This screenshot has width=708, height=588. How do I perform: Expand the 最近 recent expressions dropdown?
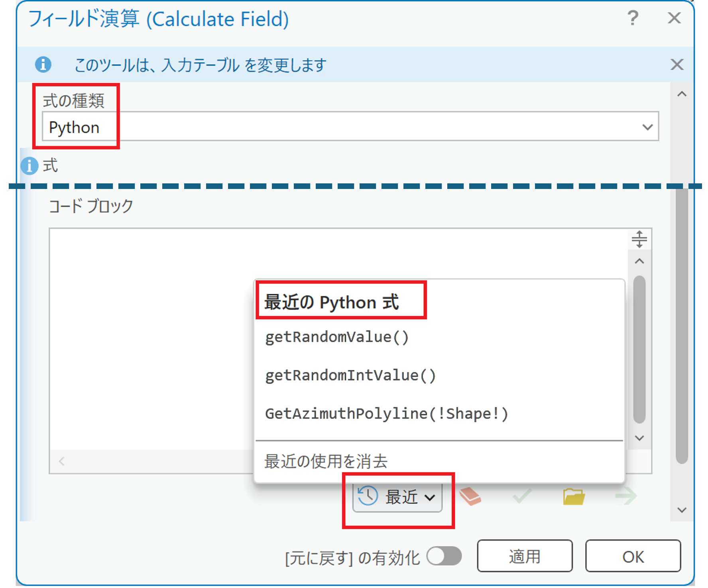(397, 497)
